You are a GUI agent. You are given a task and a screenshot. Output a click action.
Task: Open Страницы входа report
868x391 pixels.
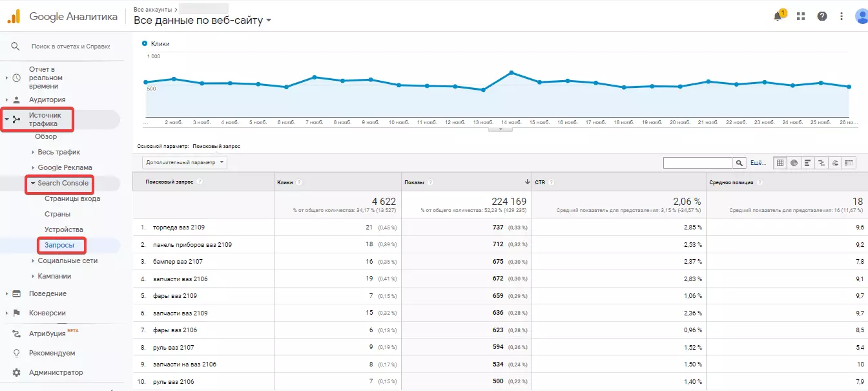(x=72, y=198)
